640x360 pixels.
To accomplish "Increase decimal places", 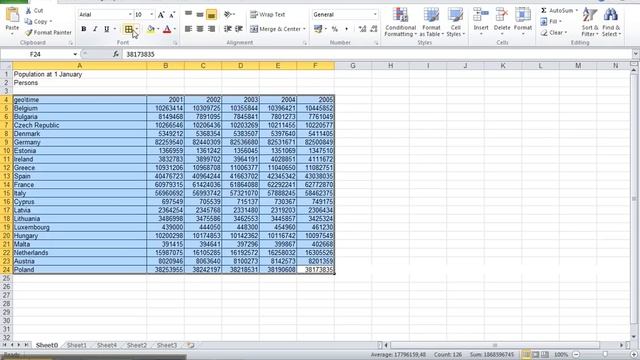I will (362, 29).
